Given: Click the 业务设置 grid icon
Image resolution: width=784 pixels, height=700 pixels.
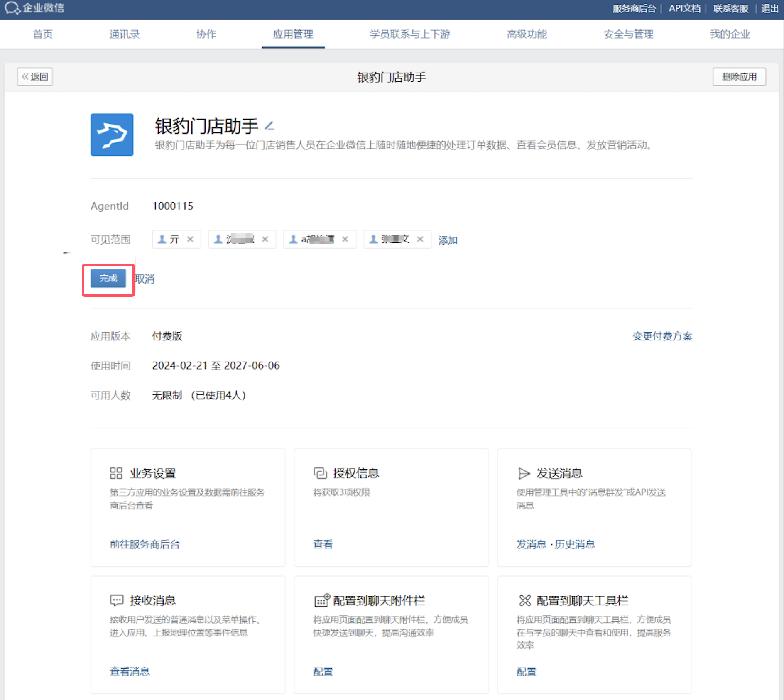Looking at the screenshot, I should point(116,473).
